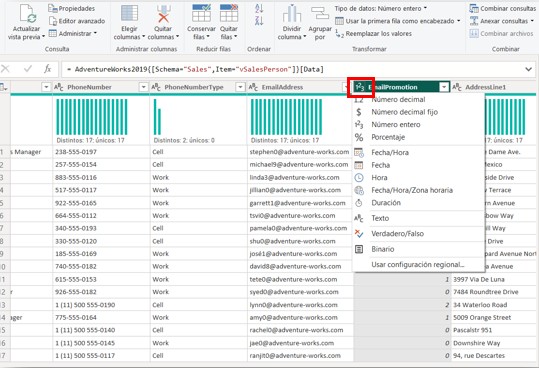This screenshot has width=539, height=368.
Task: Click Agrupar por icon
Action: tap(320, 14)
